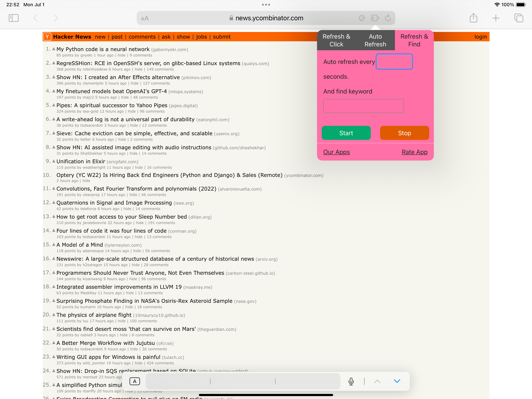Select the Refresh & Find tab
The height and width of the screenshot is (399, 532).
(414, 40)
